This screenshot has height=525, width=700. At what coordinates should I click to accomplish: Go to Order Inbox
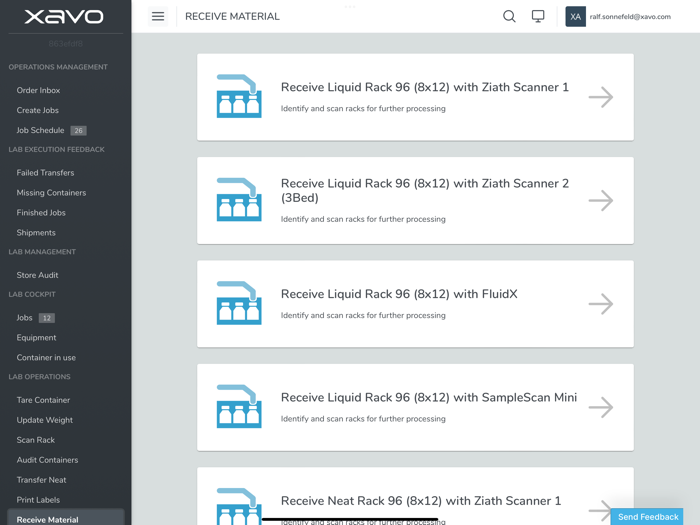pos(38,90)
